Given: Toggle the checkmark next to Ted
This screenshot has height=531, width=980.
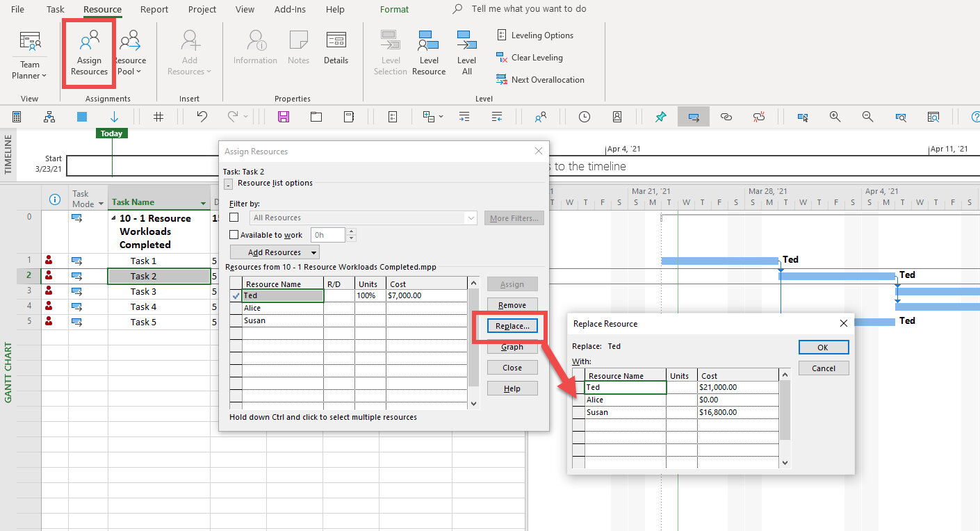Looking at the screenshot, I should point(236,295).
